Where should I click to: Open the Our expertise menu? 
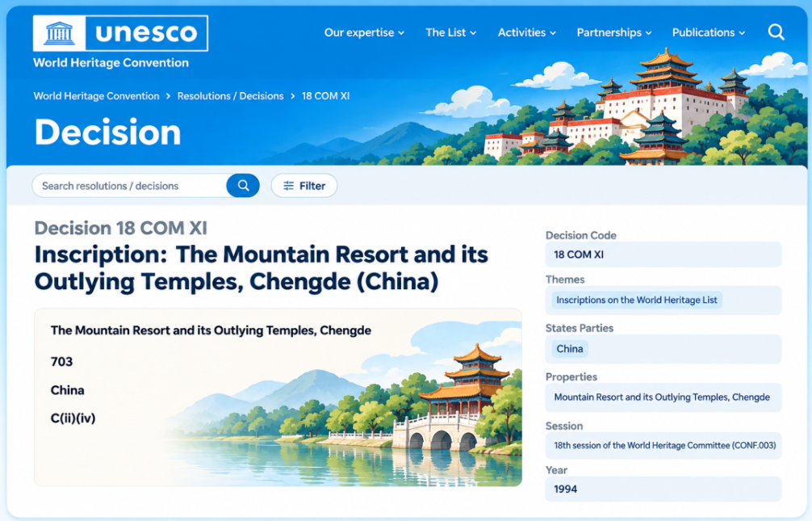pos(364,32)
